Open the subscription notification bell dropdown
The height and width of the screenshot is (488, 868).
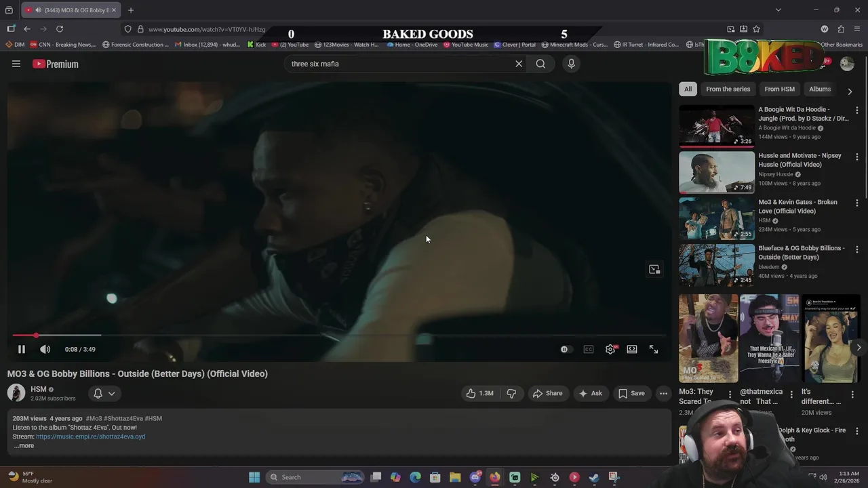pyautogui.click(x=104, y=393)
